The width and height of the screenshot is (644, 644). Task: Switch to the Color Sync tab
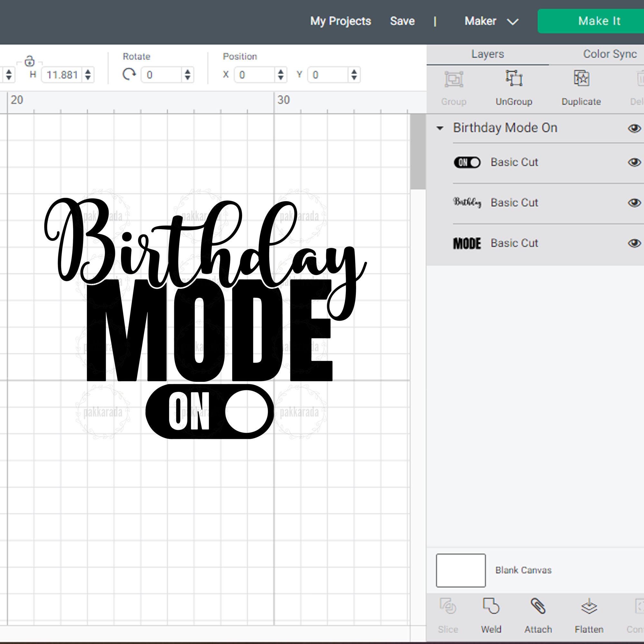click(609, 54)
